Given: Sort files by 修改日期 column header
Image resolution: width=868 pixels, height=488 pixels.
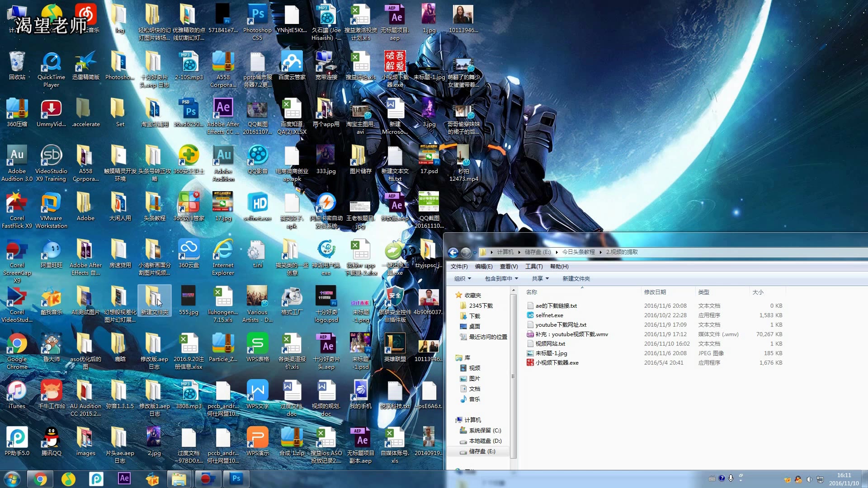Looking at the screenshot, I should (668, 292).
